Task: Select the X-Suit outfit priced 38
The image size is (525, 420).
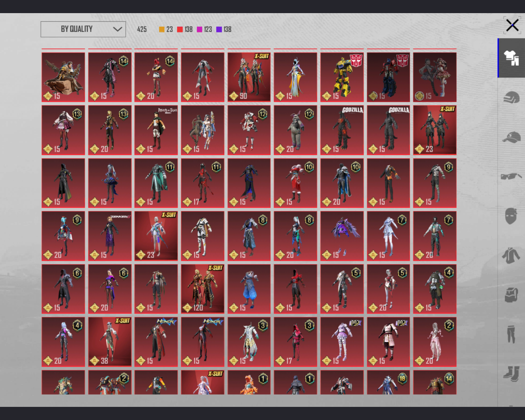Action: (110, 342)
